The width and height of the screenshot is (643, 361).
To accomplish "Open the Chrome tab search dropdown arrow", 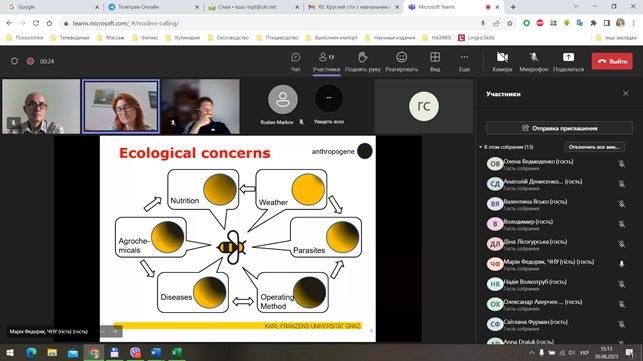I will 576,7.
